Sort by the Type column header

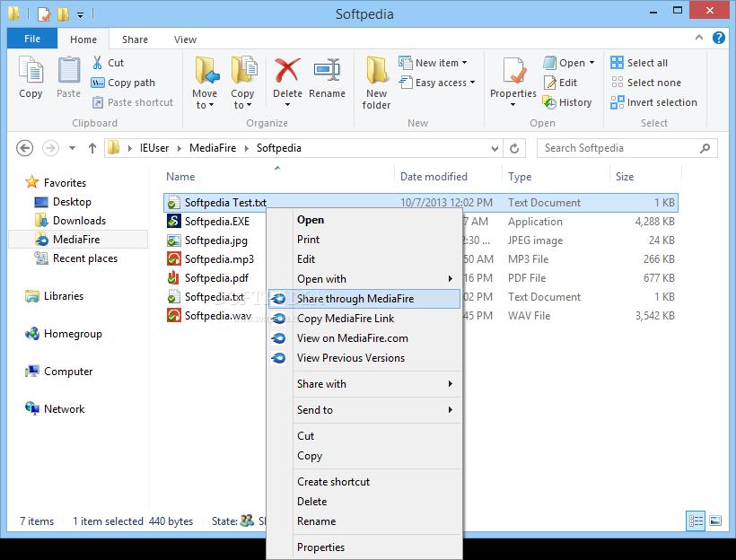(556, 177)
